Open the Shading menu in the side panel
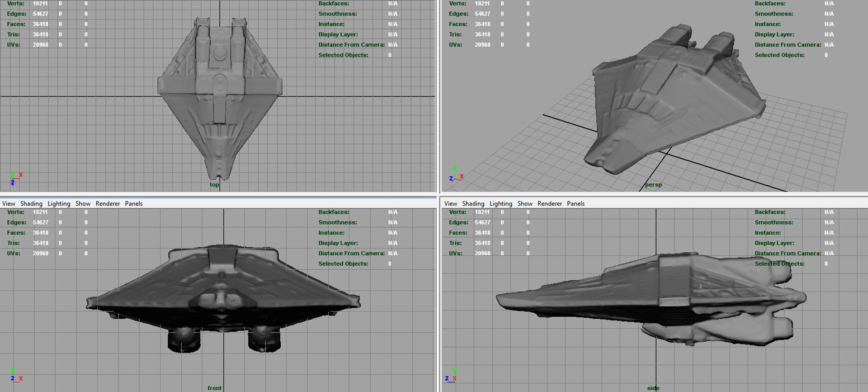 click(x=473, y=204)
